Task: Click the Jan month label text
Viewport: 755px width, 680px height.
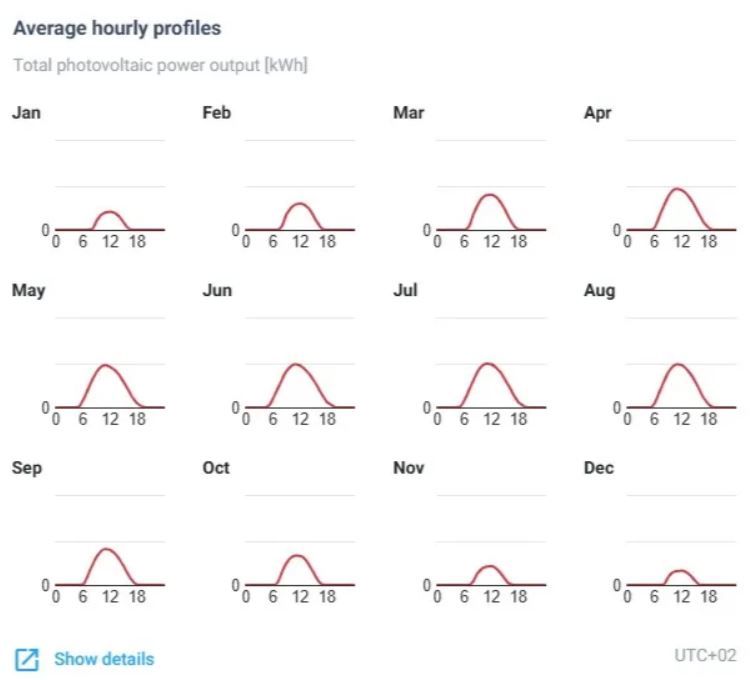Action: click(x=26, y=113)
